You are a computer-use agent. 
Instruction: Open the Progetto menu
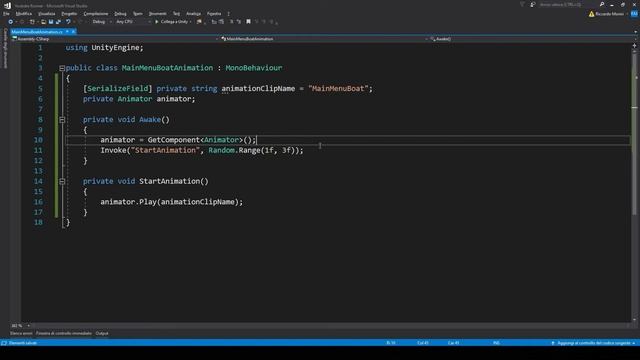click(69, 14)
